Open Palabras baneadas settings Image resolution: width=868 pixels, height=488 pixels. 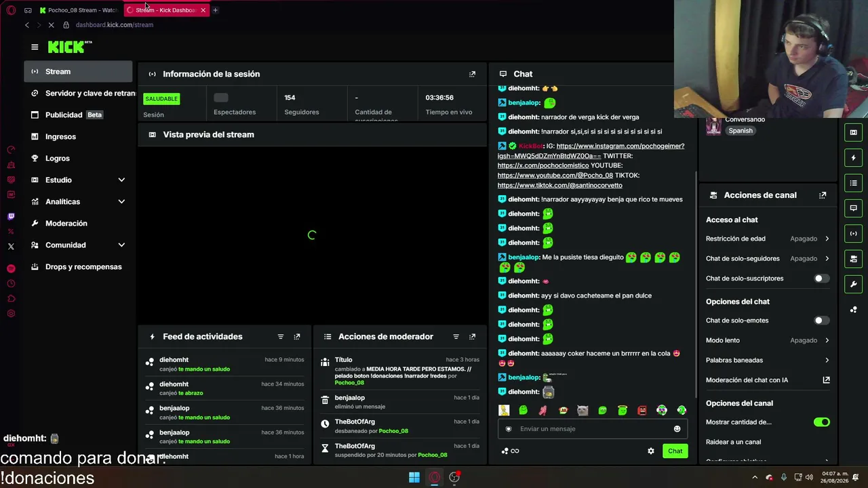tap(768, 360)
